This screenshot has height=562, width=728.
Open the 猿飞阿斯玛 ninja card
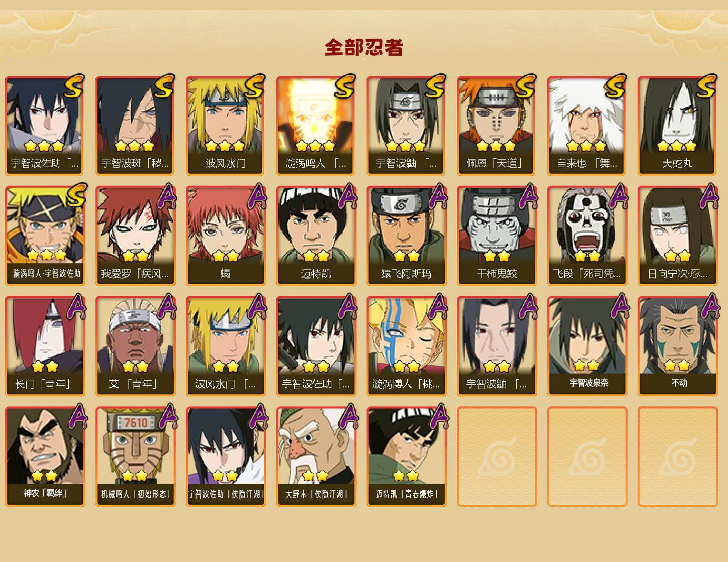coord(406,236)
